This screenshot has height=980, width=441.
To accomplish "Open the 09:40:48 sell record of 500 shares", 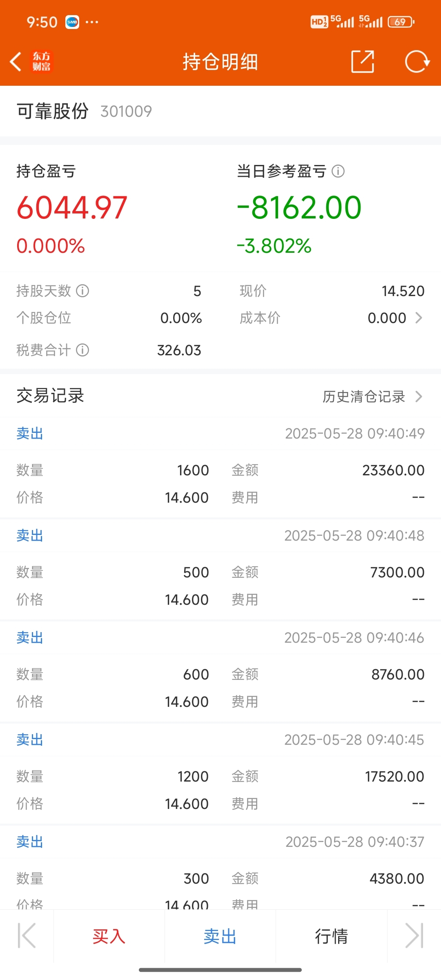I will [220, 570].
